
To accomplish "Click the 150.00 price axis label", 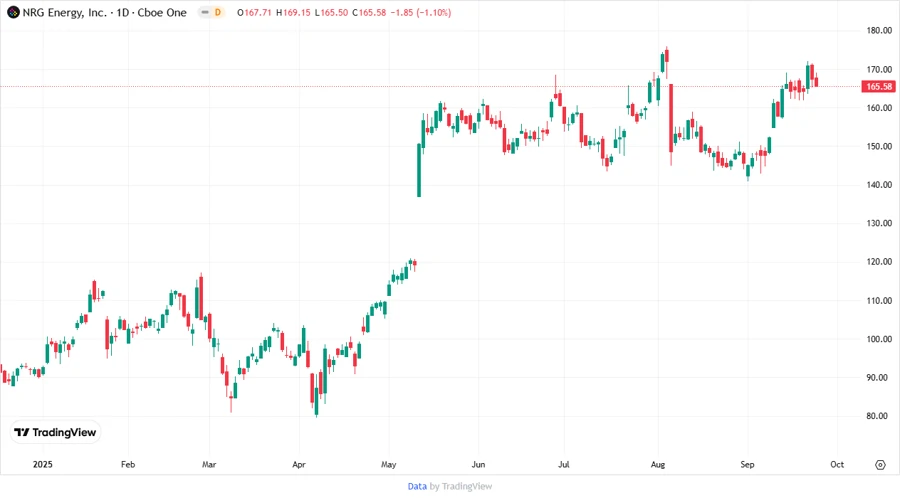I will click(879, 146).
